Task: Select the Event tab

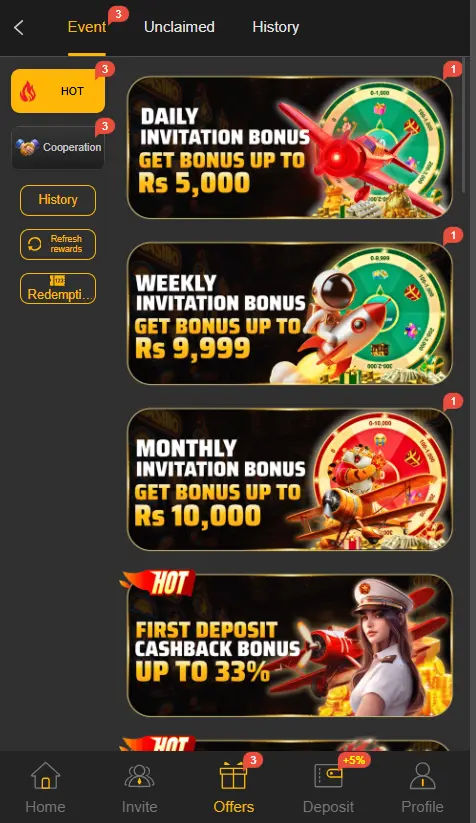Action: 87,27
